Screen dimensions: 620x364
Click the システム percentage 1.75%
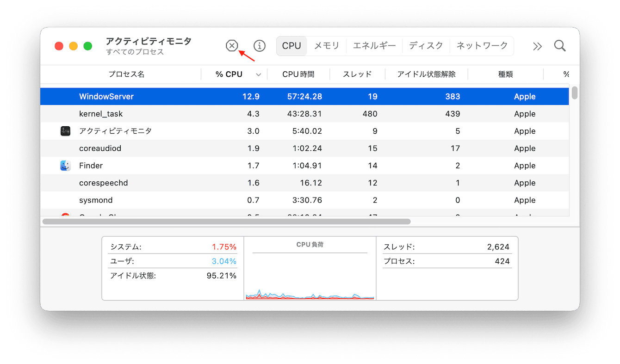tap(224, 247)
